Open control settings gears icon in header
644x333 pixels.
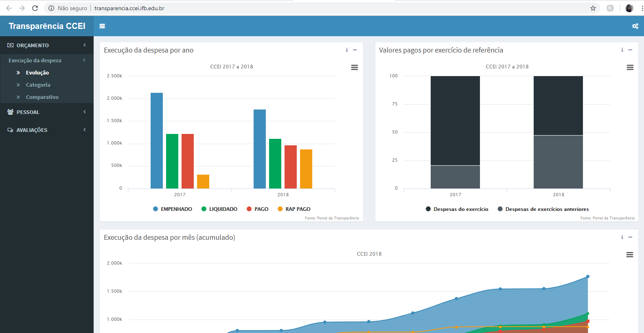(x=635, y=26)
